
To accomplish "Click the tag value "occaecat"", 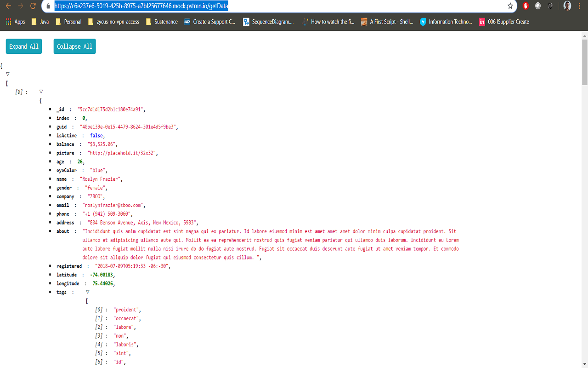I will [x=127, y=319].
